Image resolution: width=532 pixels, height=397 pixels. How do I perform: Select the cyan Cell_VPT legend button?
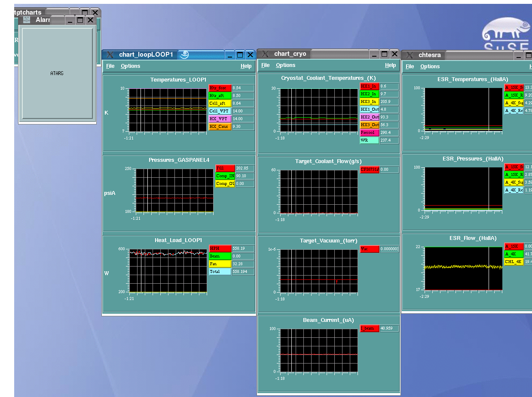220,111
